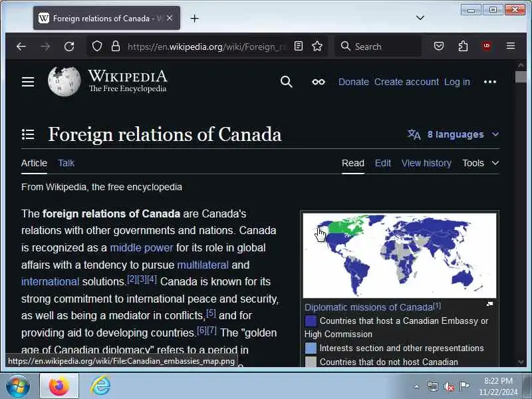Click the grey no-mission legend swatch
Screen dimensions: 532x399
tap(311, 362)
